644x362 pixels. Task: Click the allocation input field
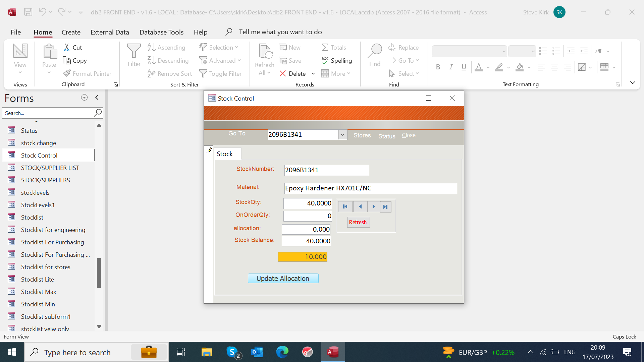pos(306,229)
